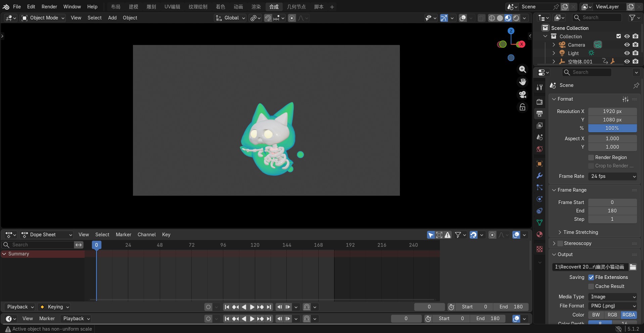
Task: Open the View Layer properties tab icon
Action: click(540, 125)
